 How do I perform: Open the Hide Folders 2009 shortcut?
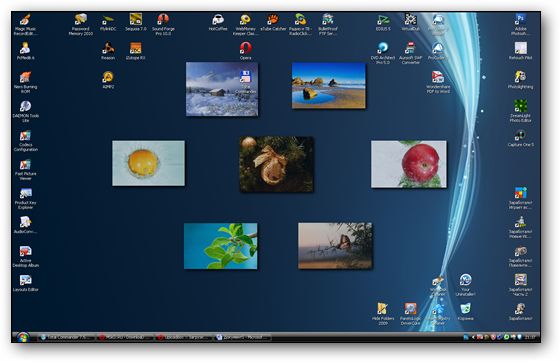click(x=383, y=314)
